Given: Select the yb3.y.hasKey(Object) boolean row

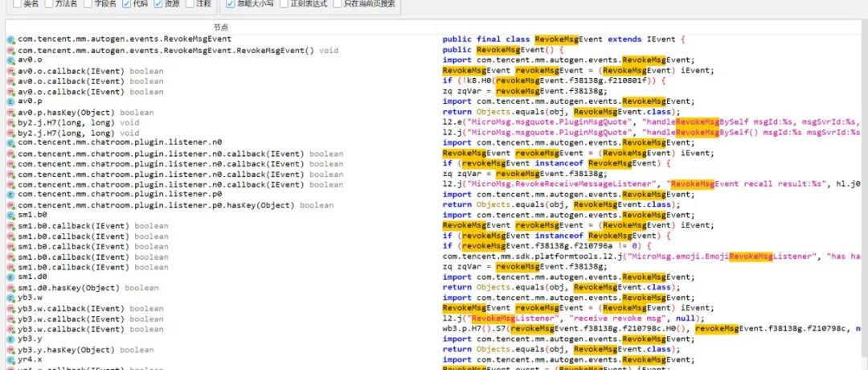Looking at the screenshot, I should [86, 350].
